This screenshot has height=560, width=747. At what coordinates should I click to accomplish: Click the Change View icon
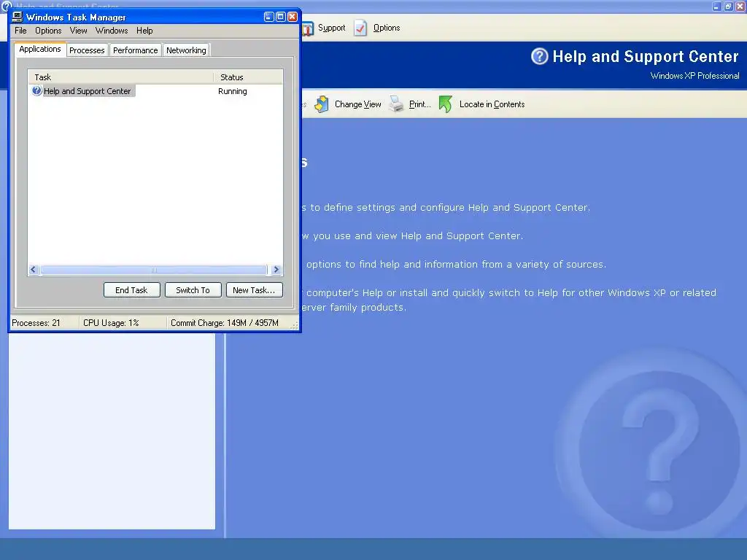pyautogui.click(x=322, y=104)
